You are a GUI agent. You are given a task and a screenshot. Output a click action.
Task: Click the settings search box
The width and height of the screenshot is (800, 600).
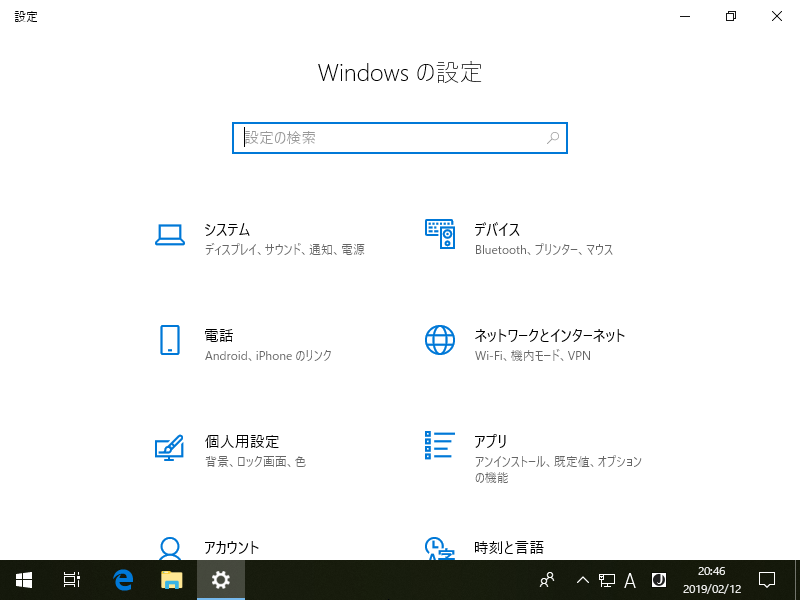[x=399, y=137]
